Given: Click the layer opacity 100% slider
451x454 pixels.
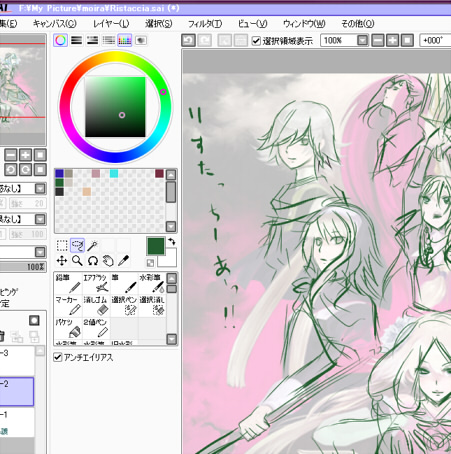Looking at the screenshot, I should pos(23,267).
